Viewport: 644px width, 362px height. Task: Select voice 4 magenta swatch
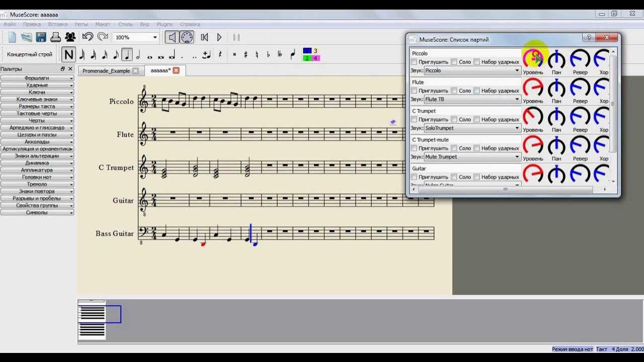(x=315, y=58)
